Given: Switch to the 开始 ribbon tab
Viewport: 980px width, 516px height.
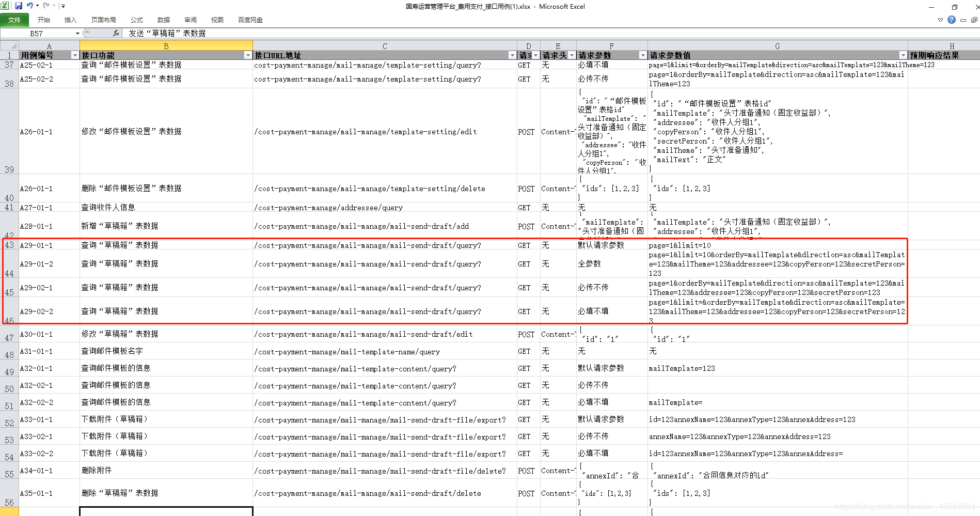Looking at the screenshot, I should (44, 20).
